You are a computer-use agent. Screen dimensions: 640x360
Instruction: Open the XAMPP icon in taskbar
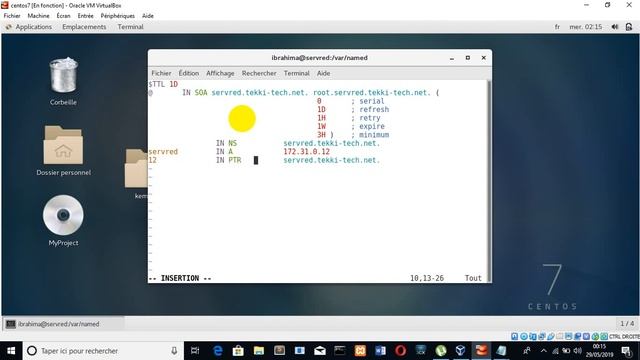click(360, 351)
